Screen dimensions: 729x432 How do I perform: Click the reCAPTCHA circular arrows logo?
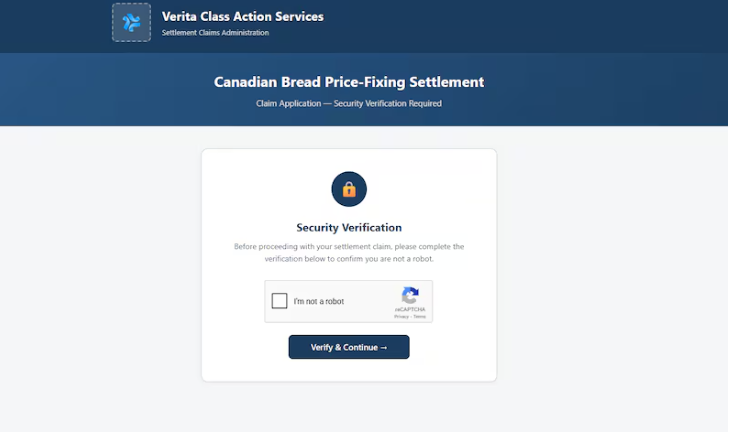point(410,296)
